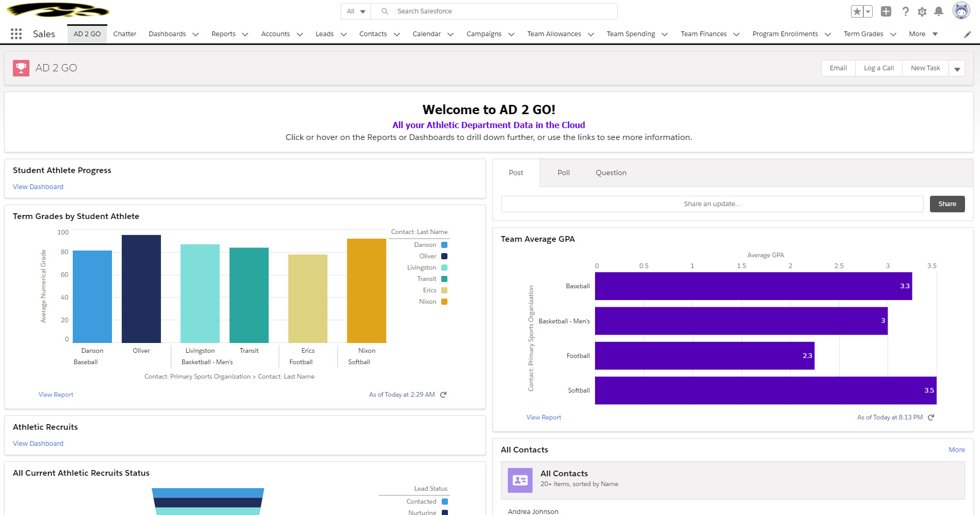Click the search magnifier icon

pos(385,11)
